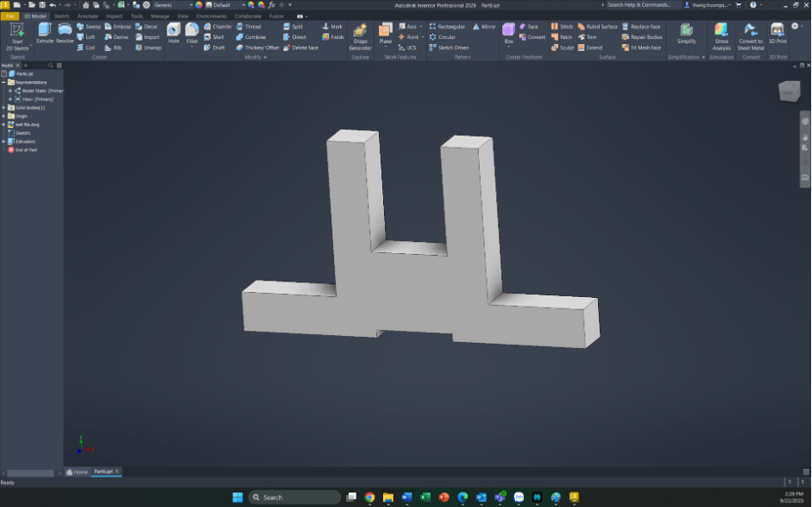Use the Split tool

click(293, 27)
